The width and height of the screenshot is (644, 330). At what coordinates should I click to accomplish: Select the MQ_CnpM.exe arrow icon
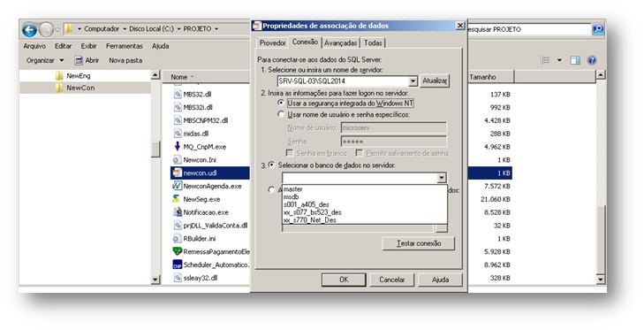(x=178, y=147)
